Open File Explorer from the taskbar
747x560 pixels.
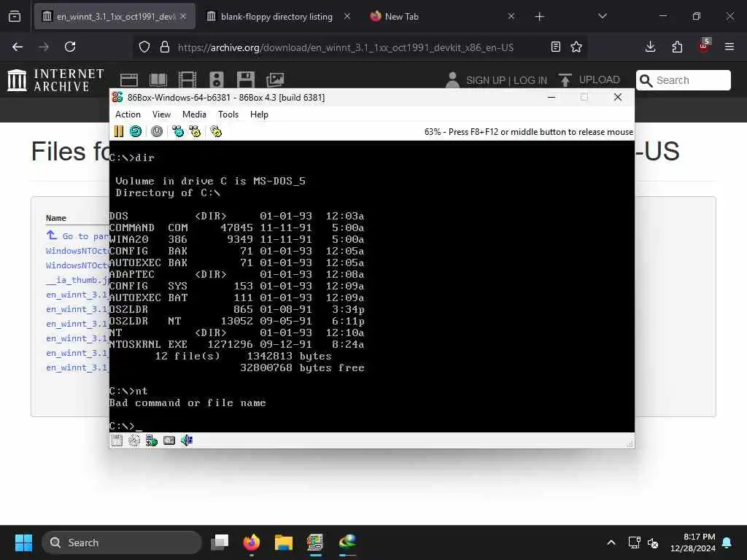284,542
